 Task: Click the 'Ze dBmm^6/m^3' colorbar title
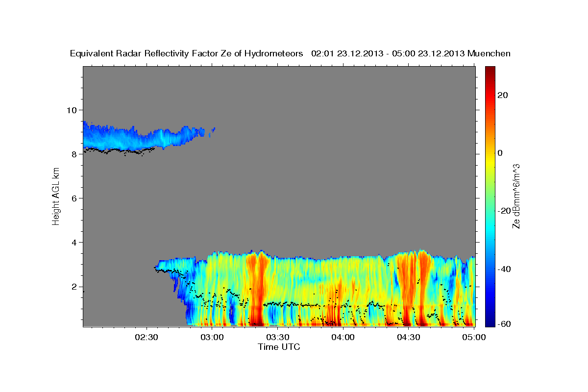[x=515, y=196]
